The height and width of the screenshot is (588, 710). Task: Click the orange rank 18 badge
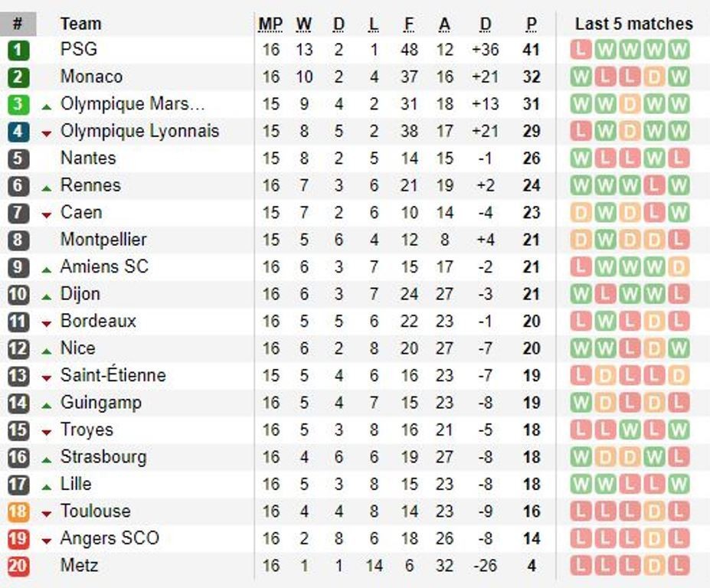(x=18, y=511)
